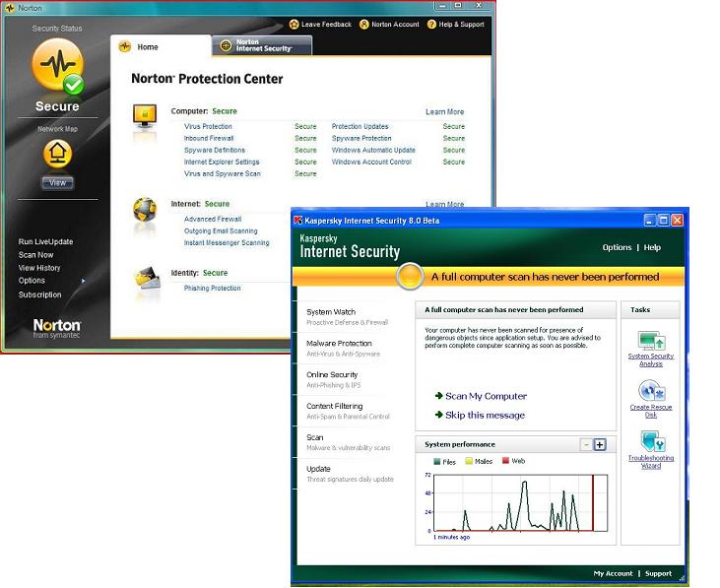720x588 pixels.
Task: Expand System performance with plus button
Action: point(599,444)
